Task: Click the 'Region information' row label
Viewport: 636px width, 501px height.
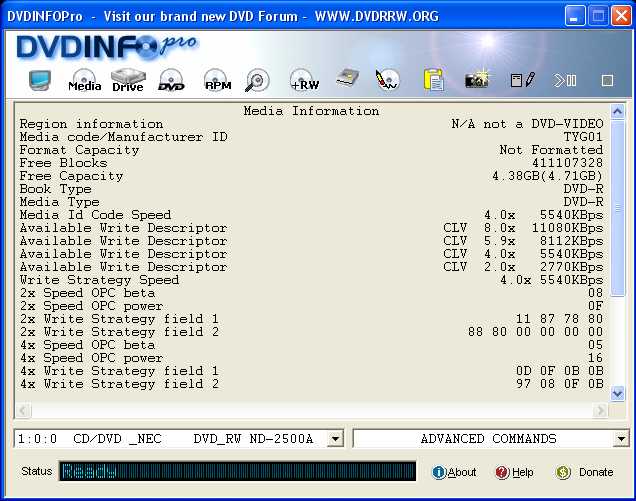Action: [x=91, y=124]
